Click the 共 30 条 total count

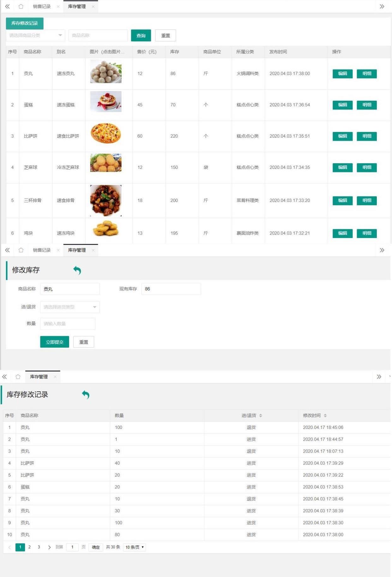coord(113,547)
